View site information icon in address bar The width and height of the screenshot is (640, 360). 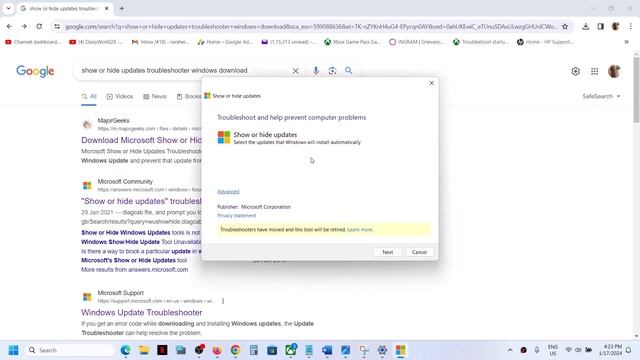pyautogui.click(x=57, y=27)
